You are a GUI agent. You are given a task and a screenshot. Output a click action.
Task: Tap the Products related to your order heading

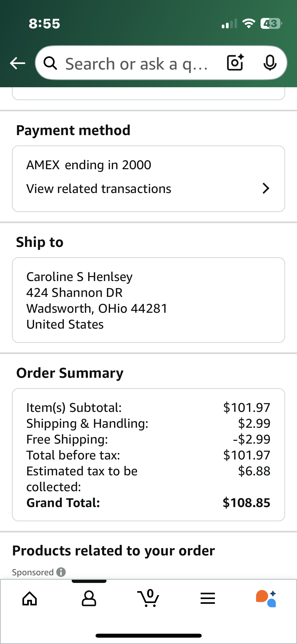[x=114, y=551]
